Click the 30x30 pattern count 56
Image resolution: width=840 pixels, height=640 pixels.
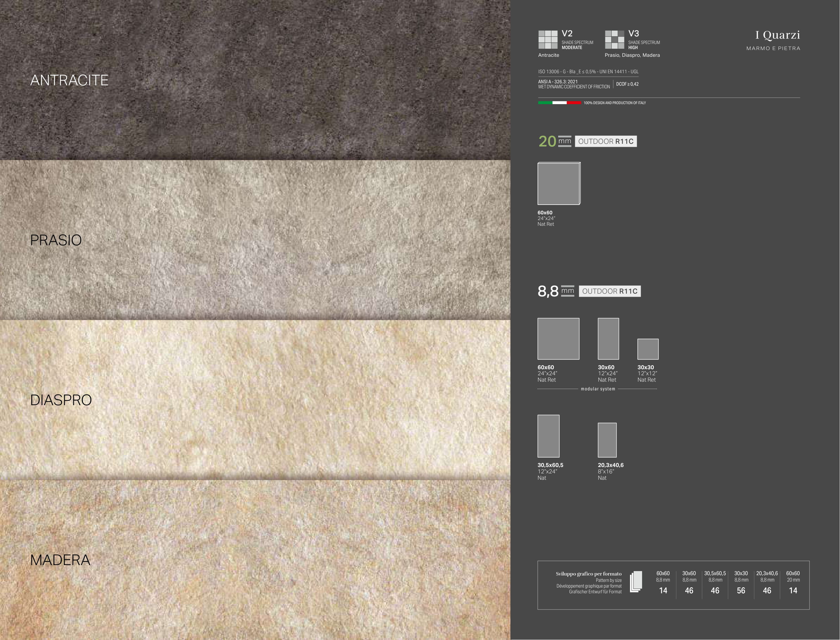741,591
